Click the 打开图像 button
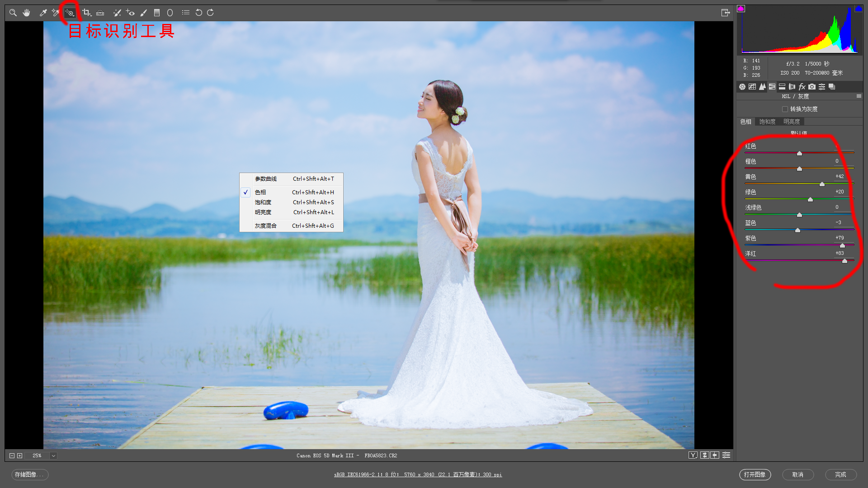This screenshot has width=868, height=488. coord(755,475)
